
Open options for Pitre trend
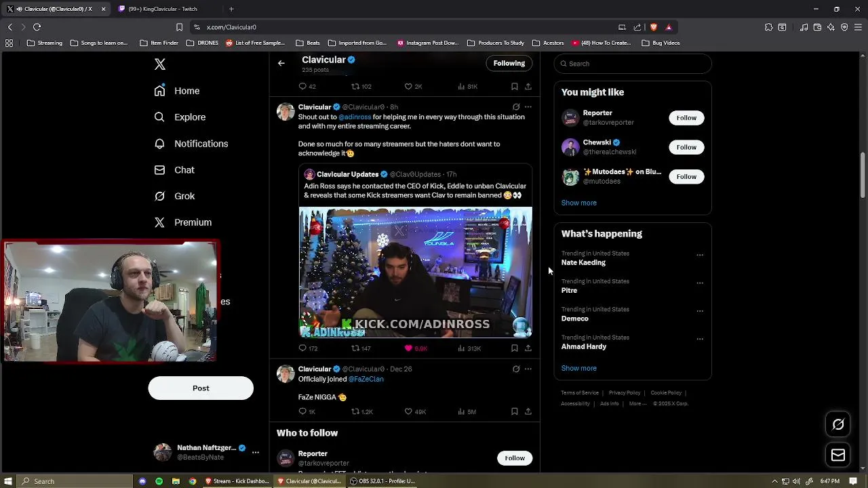[x=700, y=283]
